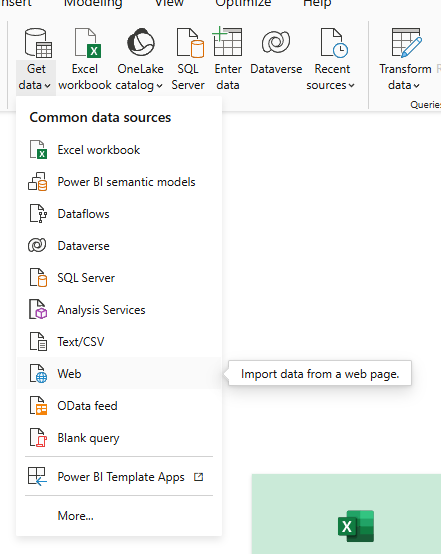This screenshot has height=554, width=441.
Task: Click the Dataverse swirl icon in menu
Action: point(37,245)
